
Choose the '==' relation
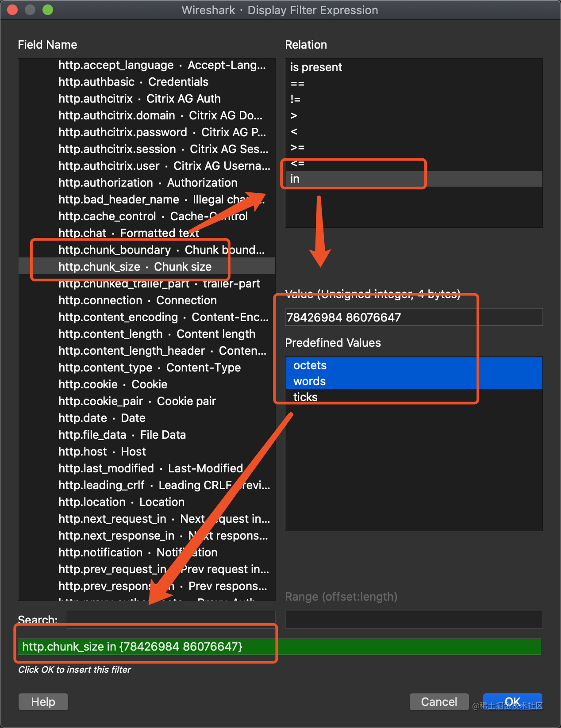coord(414,83)
